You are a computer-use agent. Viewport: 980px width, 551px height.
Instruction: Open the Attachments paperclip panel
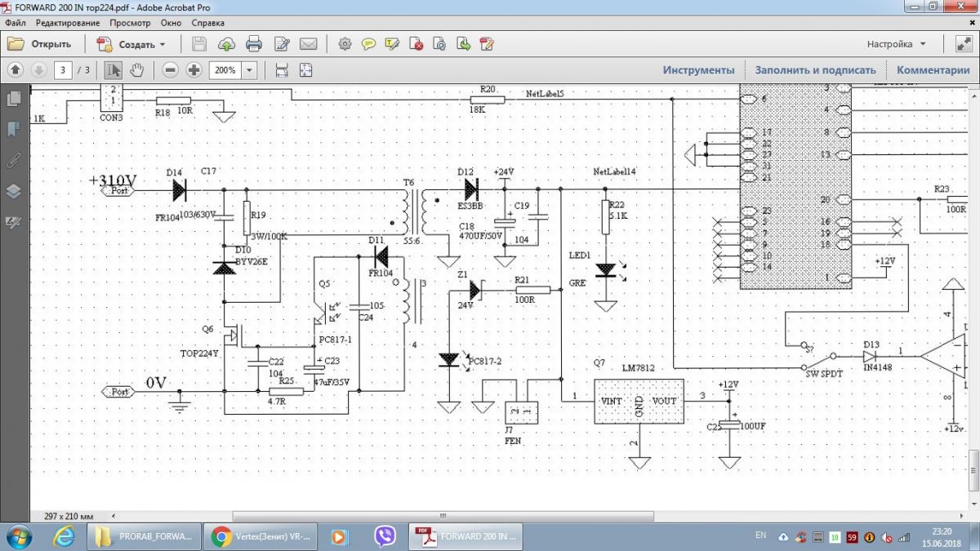[x=14, y=160]
